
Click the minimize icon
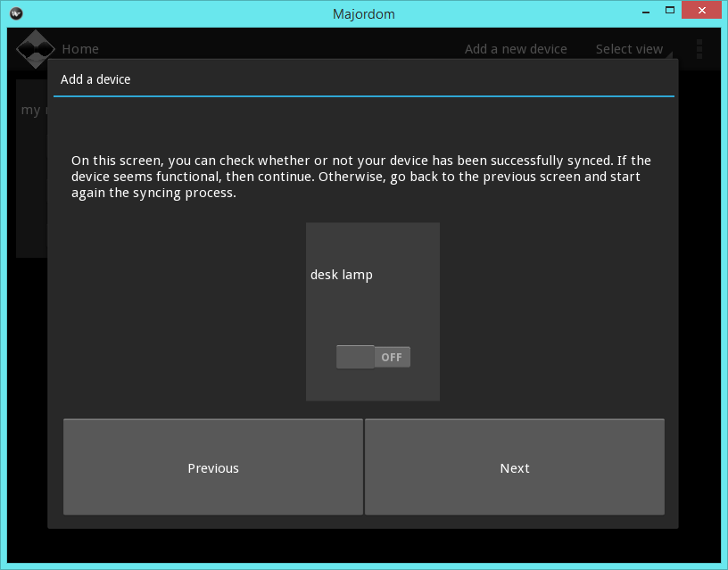click(x=644, y=10)
